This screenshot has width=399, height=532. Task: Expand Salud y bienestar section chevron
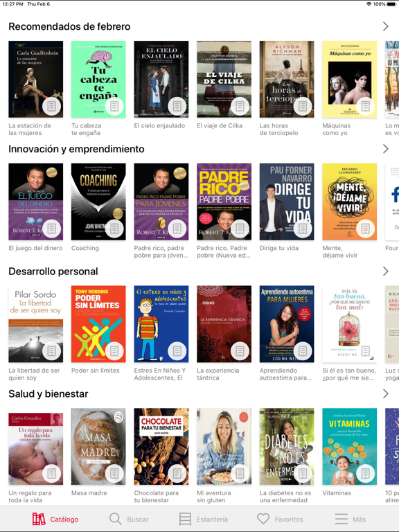[385, 394]
